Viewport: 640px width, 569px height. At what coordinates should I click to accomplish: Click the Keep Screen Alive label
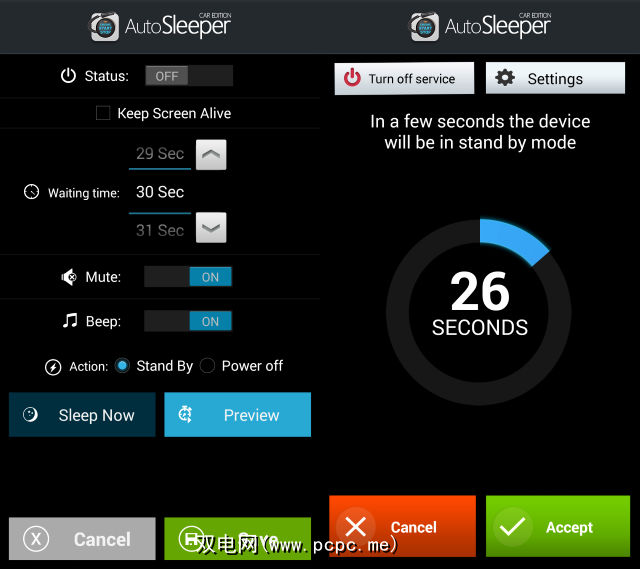point(174,113)
